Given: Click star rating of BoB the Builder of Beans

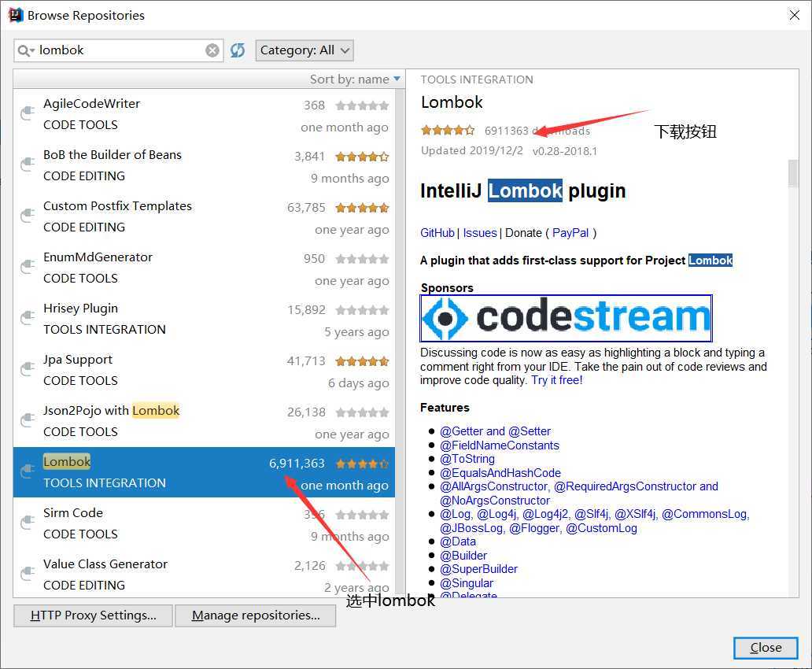Looking at the screenshot, I should pyautogui.click(x=362, y=157).
